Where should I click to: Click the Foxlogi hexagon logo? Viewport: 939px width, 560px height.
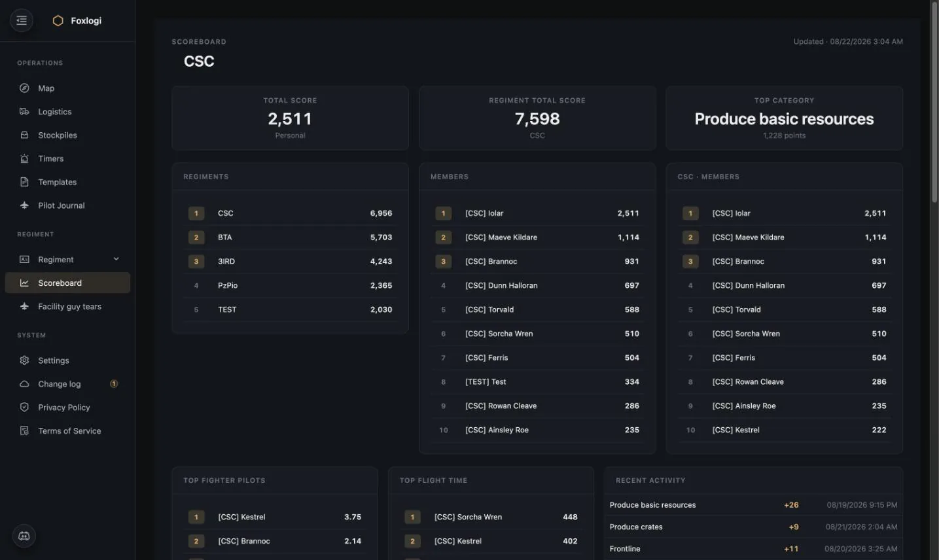click(x=58, y=21)
